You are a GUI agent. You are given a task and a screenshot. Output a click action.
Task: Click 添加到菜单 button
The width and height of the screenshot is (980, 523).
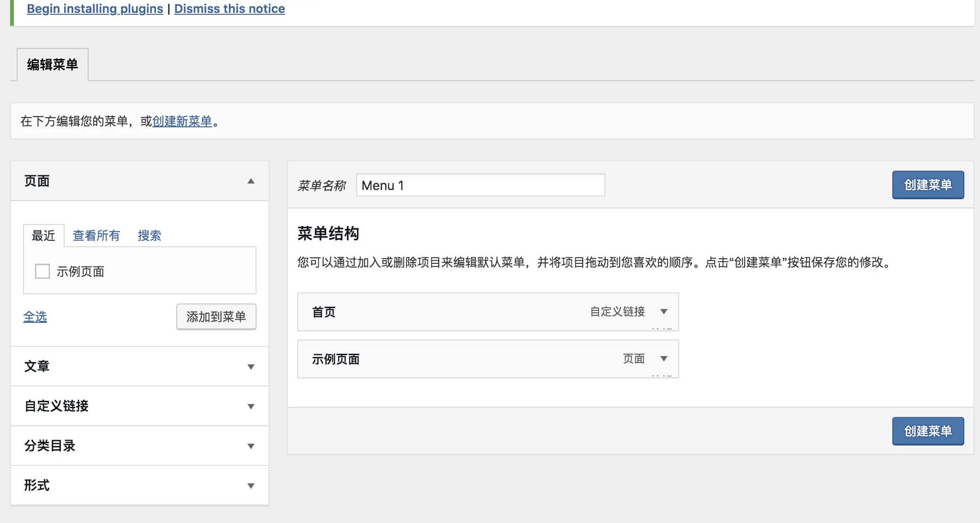[216, 316]
